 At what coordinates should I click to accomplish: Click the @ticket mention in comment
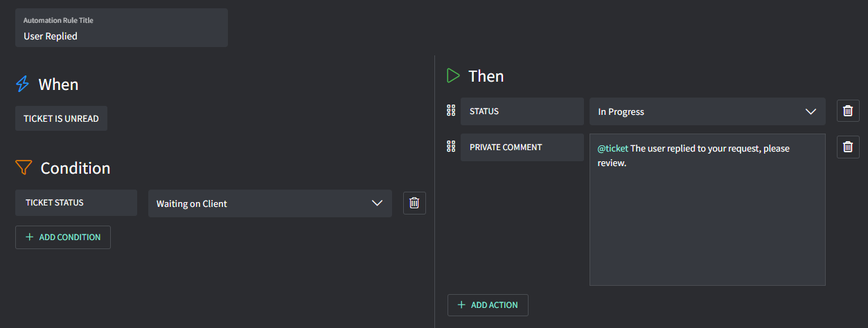point(612,149)
